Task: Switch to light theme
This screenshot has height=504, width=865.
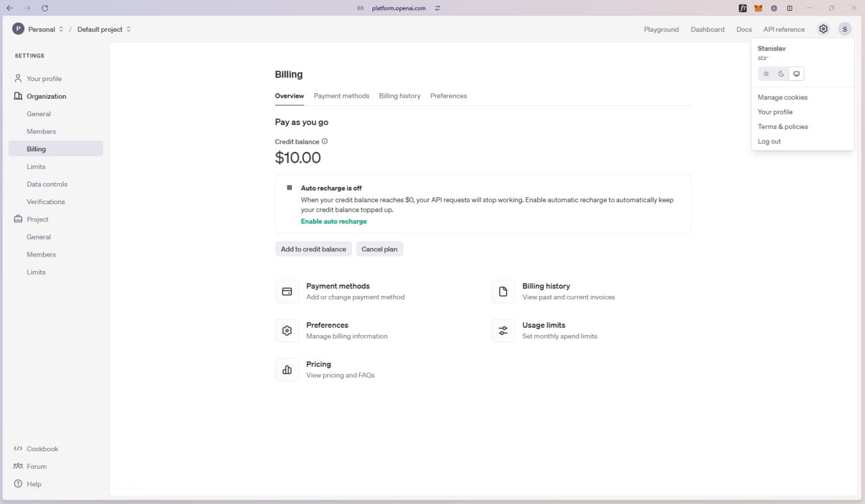Action: 766,74
